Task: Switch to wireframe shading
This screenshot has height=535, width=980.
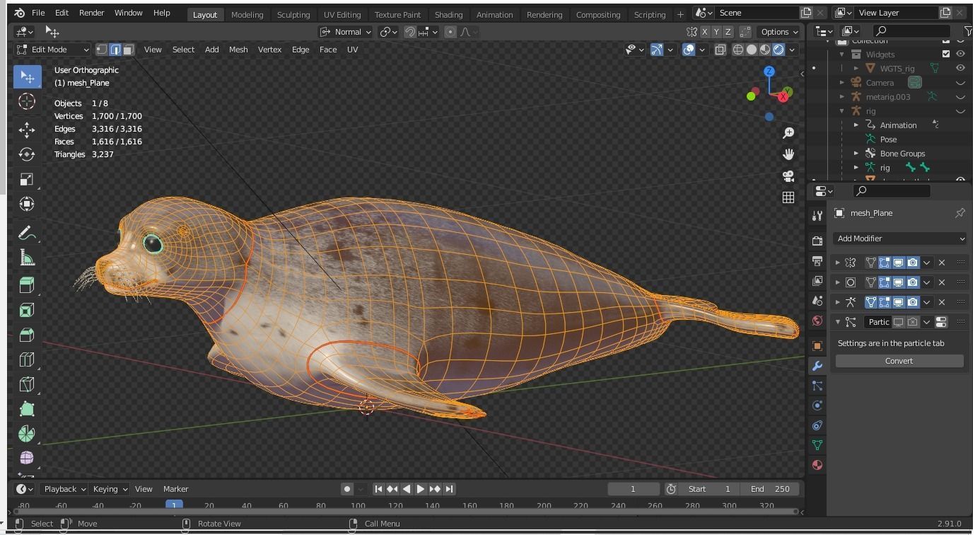Action: (x=738, y=50)
